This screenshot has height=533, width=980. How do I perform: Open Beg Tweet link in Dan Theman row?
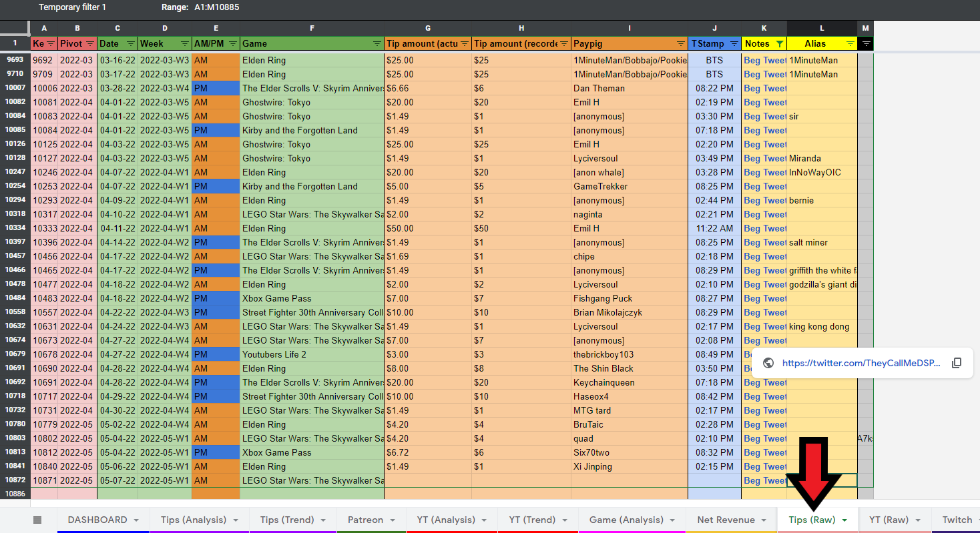[x=765, y=88]
